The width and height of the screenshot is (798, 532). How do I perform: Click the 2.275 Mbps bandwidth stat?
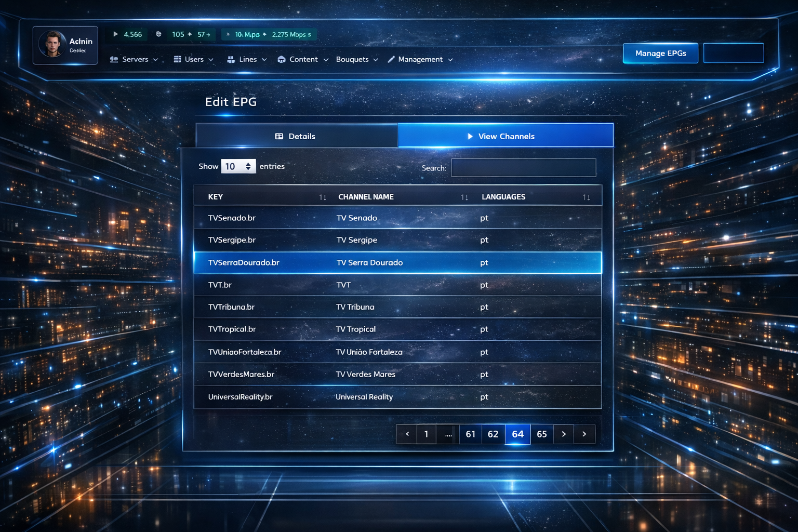pyautogui.click(x=291, y=34)
